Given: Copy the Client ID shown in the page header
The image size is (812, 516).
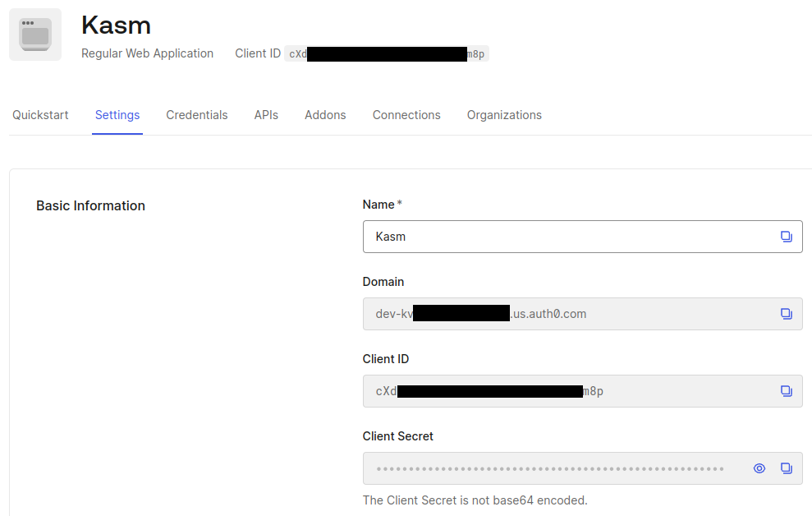Looking at the screenshot, I should (388, 53).
